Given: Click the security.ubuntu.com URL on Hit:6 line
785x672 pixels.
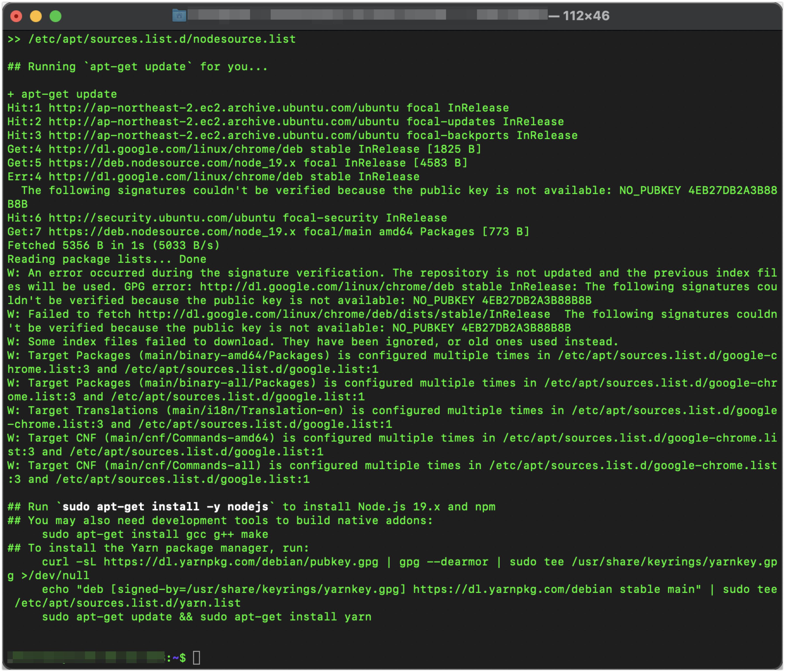Looking at the screenshot, I should point(162,218).
